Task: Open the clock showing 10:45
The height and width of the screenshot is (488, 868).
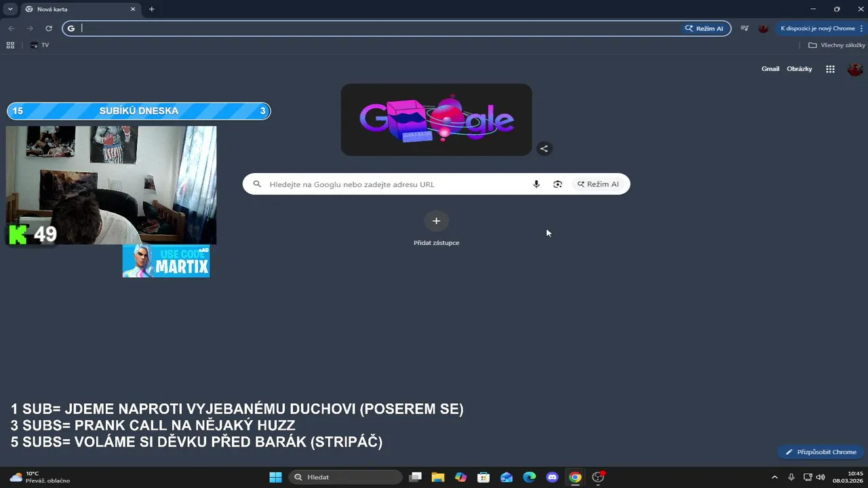Action: click(848, 477)
